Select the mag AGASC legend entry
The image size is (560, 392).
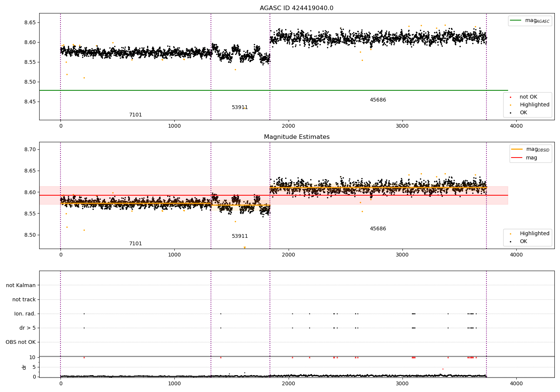530,21
